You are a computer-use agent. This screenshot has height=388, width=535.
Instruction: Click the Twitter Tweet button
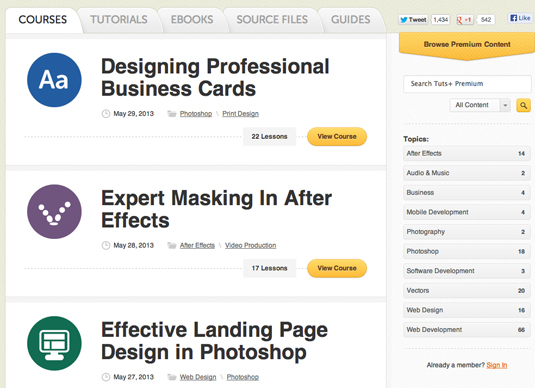(413, 20)
